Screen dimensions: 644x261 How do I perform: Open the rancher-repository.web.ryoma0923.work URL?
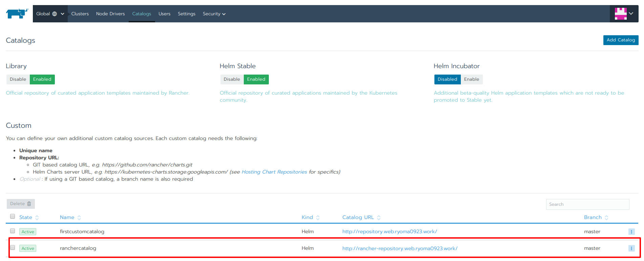point(400,248)
